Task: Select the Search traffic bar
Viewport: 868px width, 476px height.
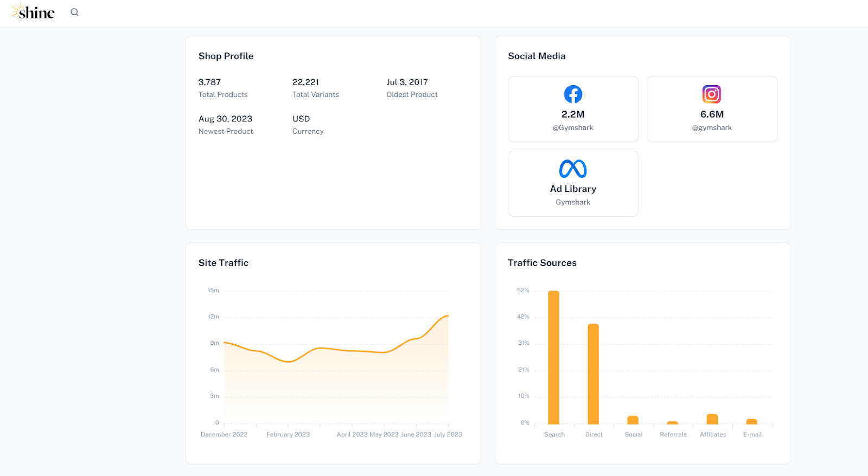Action: (x=553, y=357)
